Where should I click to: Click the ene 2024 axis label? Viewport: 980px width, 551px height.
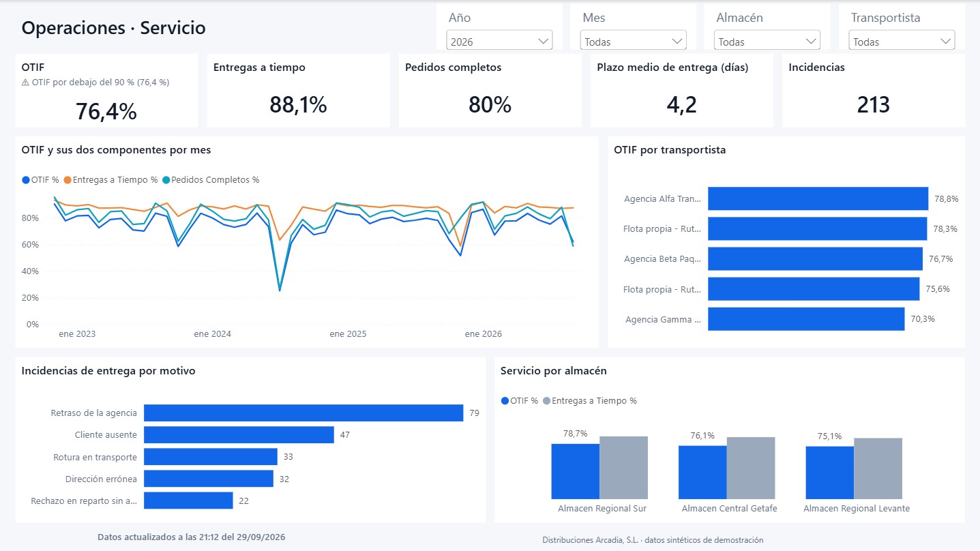212,334
